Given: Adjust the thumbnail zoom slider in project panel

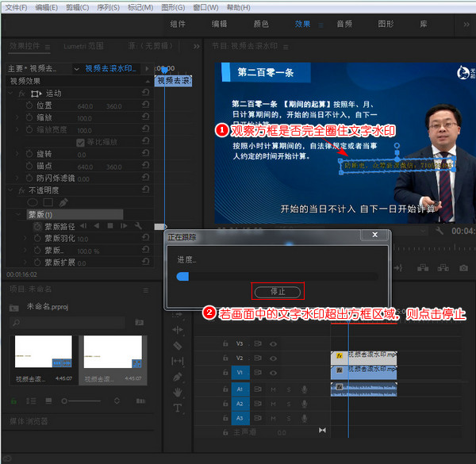Looking at the screenshot, I should tap(82, 401).
